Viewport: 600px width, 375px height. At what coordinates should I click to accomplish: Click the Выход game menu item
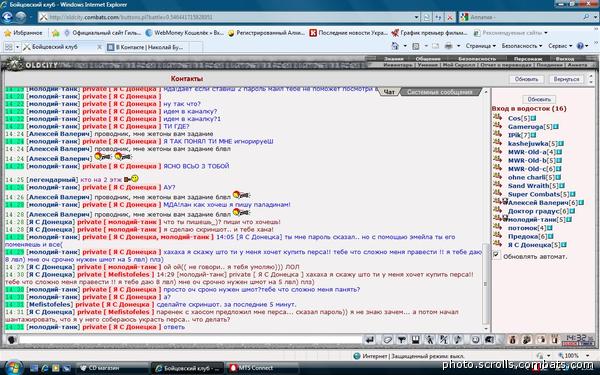(x=565, y=59)
